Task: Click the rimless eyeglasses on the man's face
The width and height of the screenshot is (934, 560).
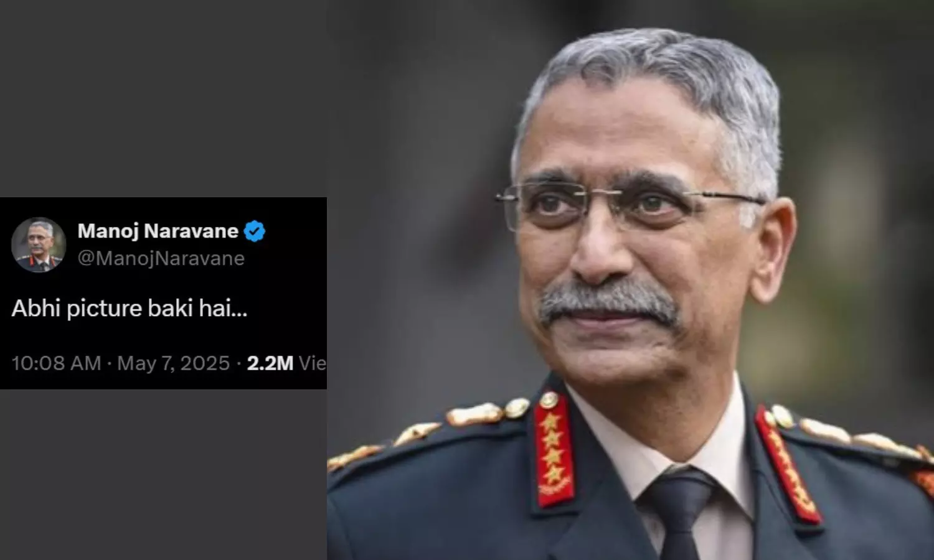Action: [629, 205]
